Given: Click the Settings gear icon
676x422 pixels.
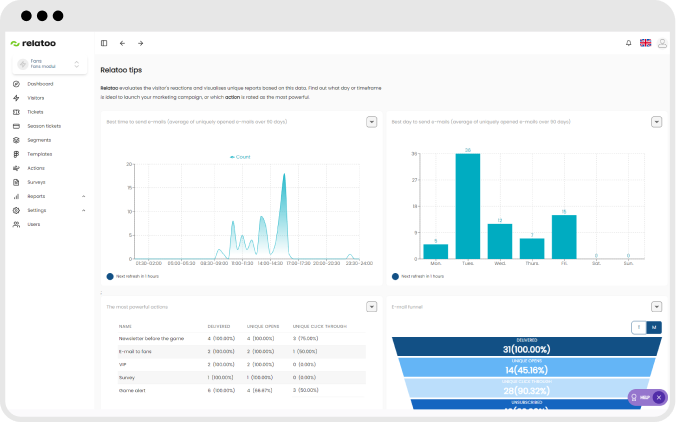Looking at the screenshot, I should [x=16, y=210].
